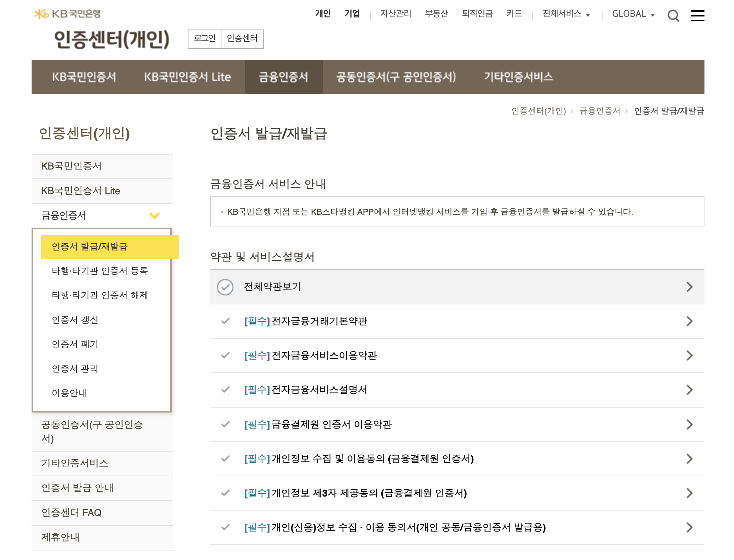The height and width of the screenshot is (560, 734).
Task: Check 개인정보 제3자 제공동의 checkmark
Action: point(226,493)
